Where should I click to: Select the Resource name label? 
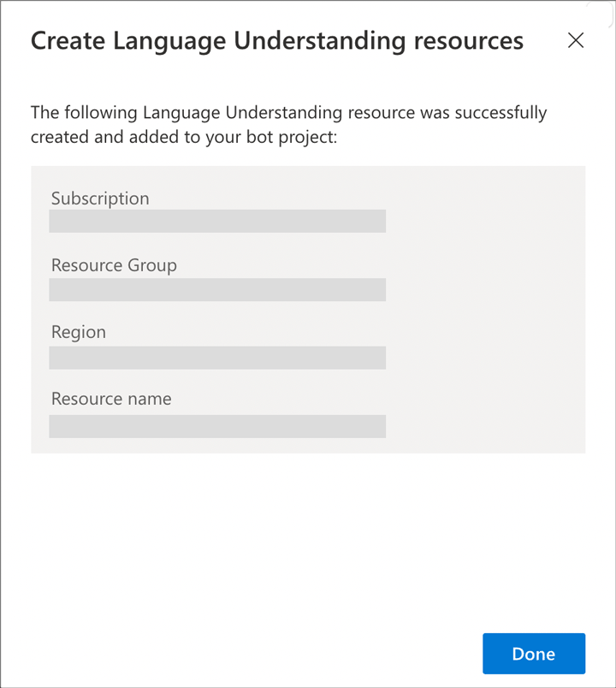[x=111, y=399]
